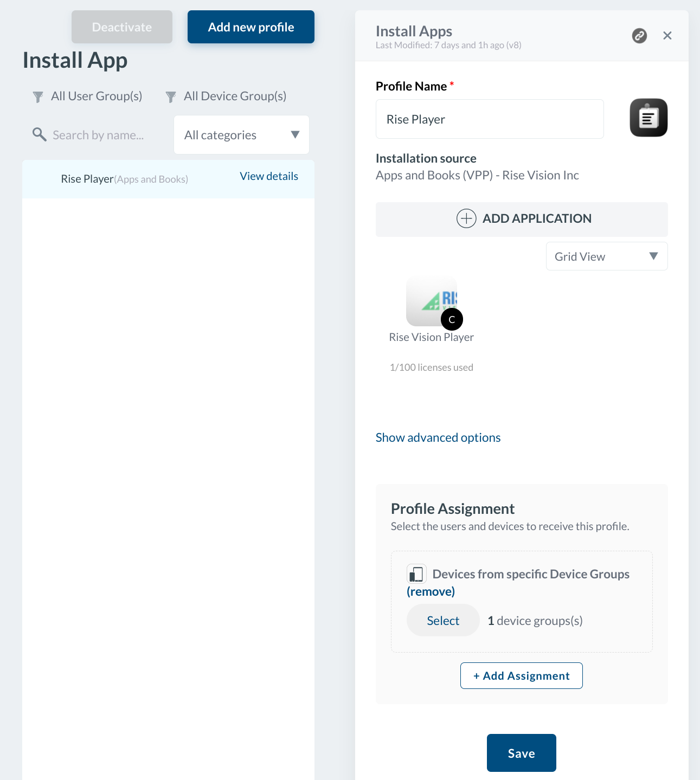Click the plus circle icon in ADD APPLICATION
Screen dimensions: 700x780
(466, 218)
